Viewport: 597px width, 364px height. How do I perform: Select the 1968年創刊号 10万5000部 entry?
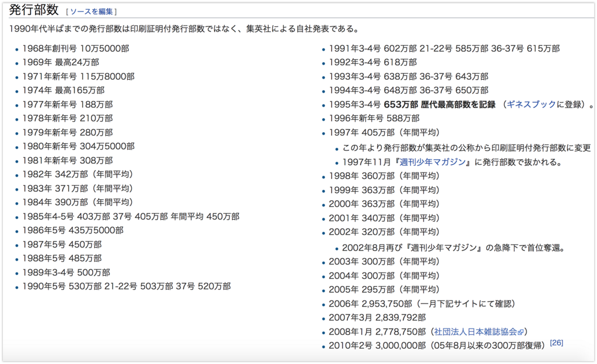(76, 49)
